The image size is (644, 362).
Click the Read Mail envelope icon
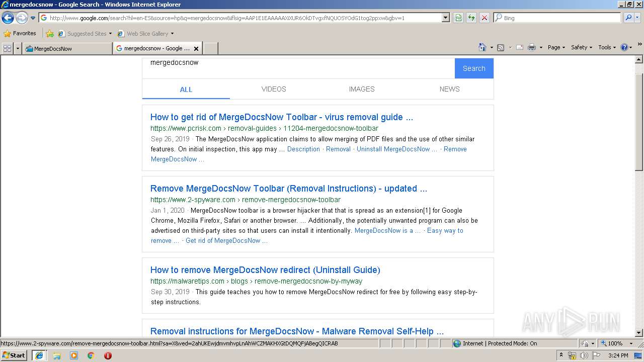pyautogui.click(x=520, y=47)
